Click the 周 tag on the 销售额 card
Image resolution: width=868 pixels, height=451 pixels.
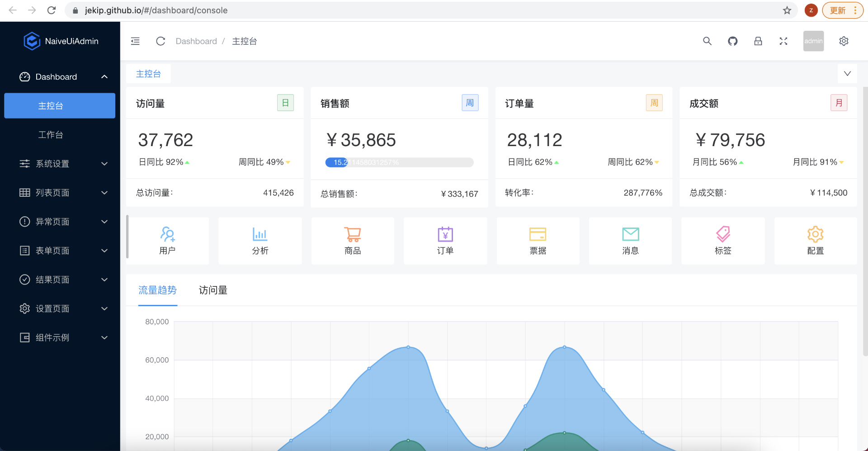470,103
